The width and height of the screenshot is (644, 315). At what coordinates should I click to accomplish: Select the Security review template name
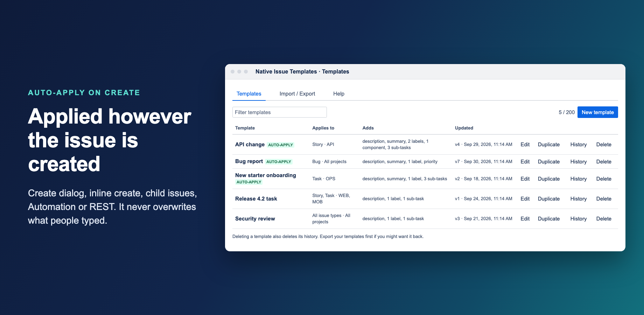[255, 219]
